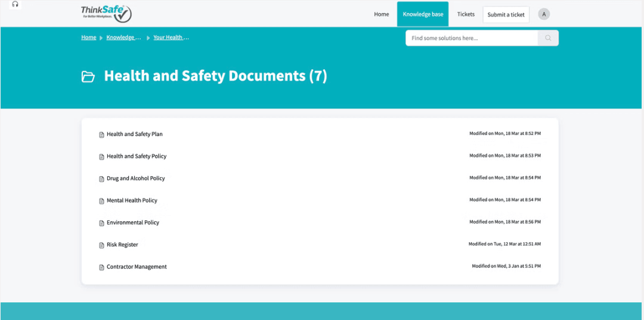Open the Drug and Alcohol Policy article
Screen dimensions: 644x320
pos(135,179)
